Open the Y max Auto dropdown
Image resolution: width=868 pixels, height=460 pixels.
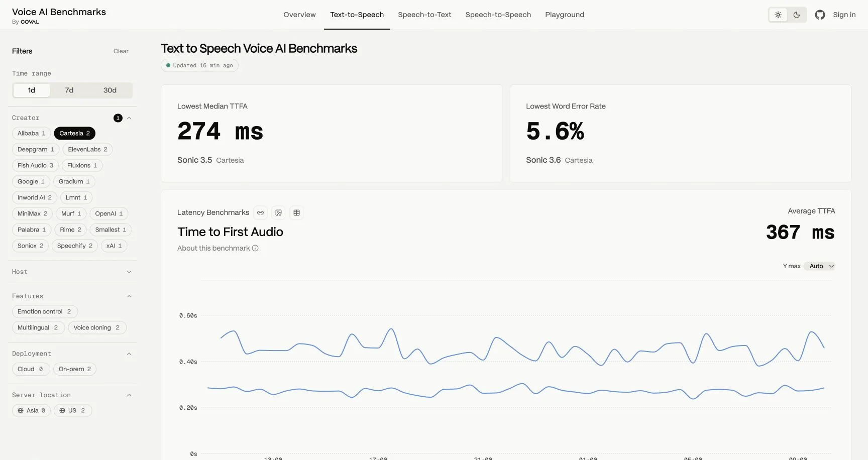(x=820, y=266)
